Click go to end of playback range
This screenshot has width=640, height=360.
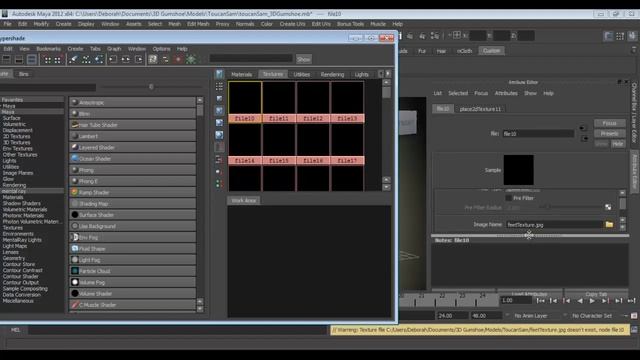click(631, 301)
